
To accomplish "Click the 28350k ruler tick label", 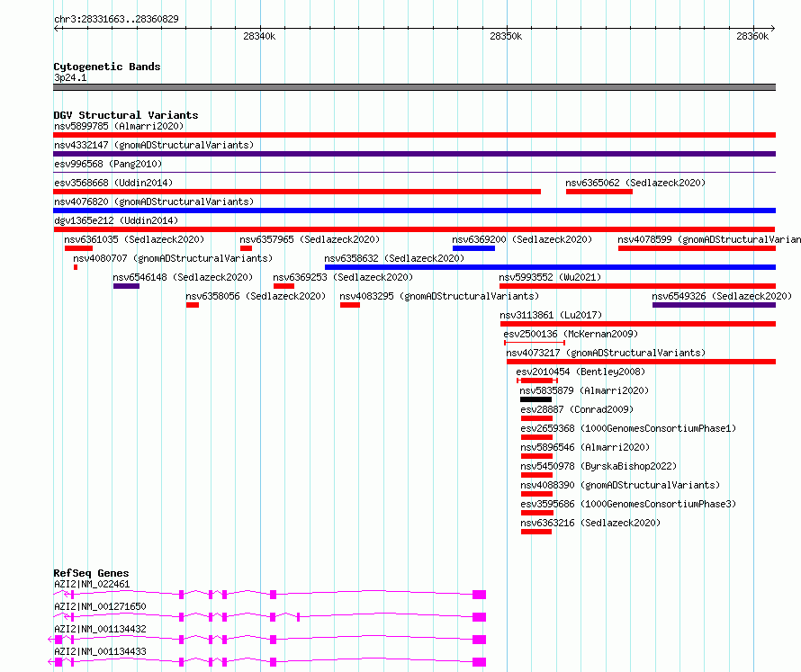I will (x=506, y=36).
